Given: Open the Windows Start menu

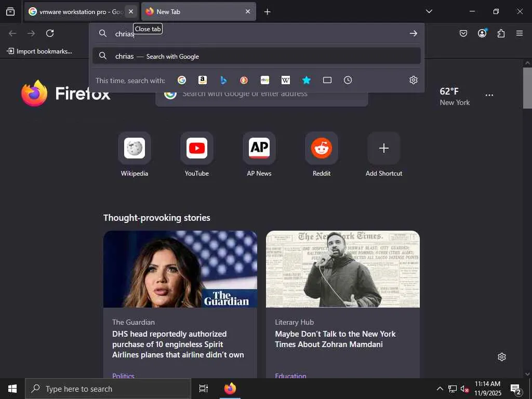Looking at the screenshot, I should point(12,389).
